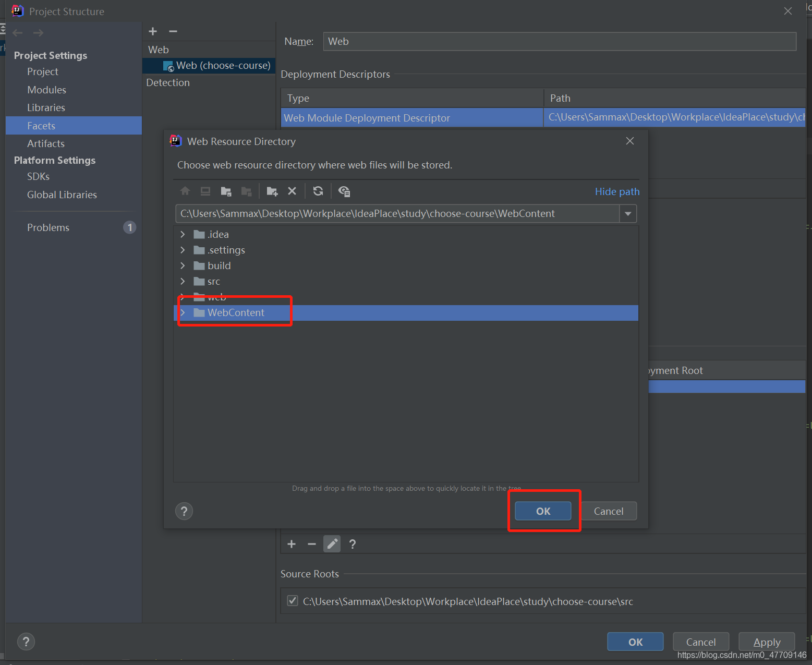The height and width of the screenshot is (665, 812).
Task: Click the Desktop directory icon
Action: click(205, 191)
